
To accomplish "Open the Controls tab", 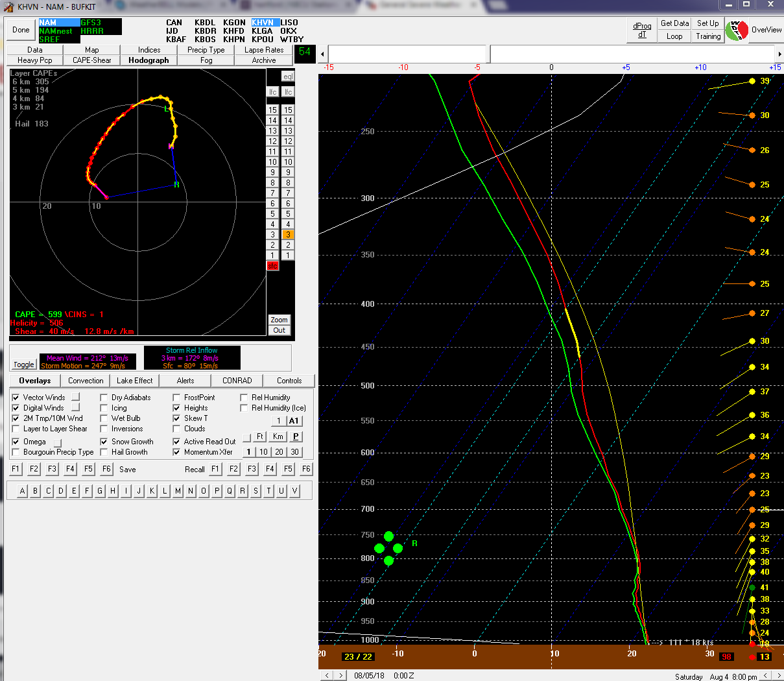I will (289, 381).
